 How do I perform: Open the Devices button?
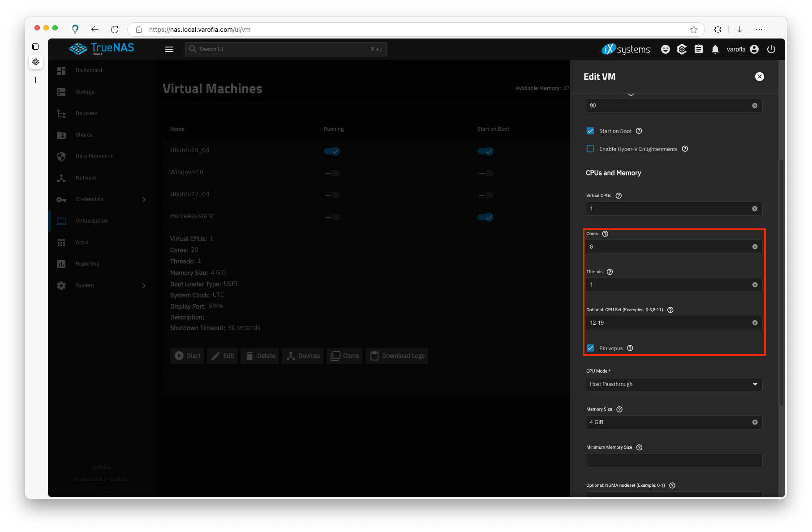click(x=303, y=356)
